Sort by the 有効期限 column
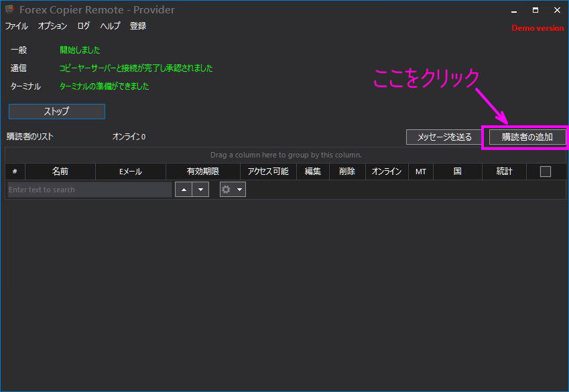The height and width of the screenshot is (392, 569). [x=203, y=172]
